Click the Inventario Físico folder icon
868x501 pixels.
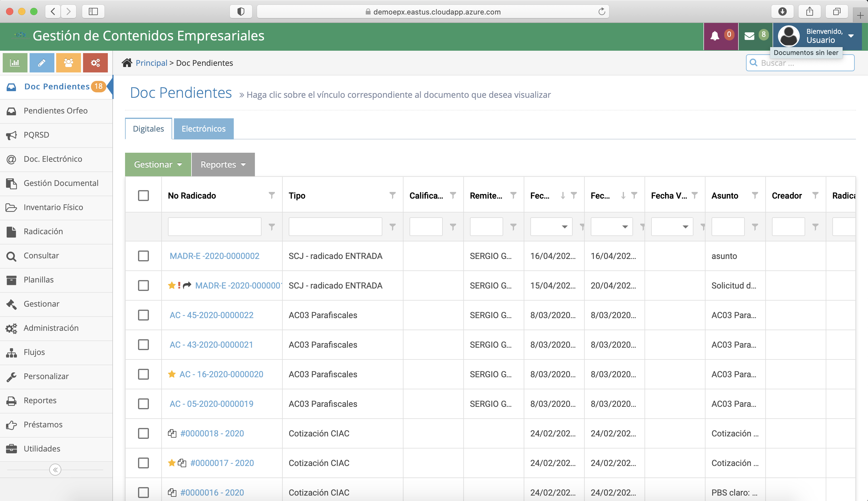point(11,207)
